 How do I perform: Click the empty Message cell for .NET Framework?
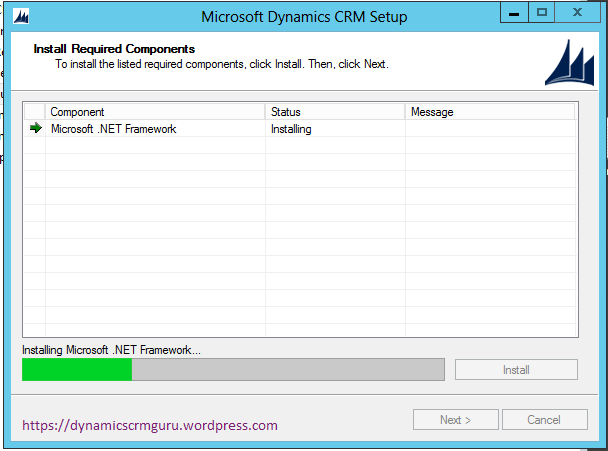pos(490,129)
